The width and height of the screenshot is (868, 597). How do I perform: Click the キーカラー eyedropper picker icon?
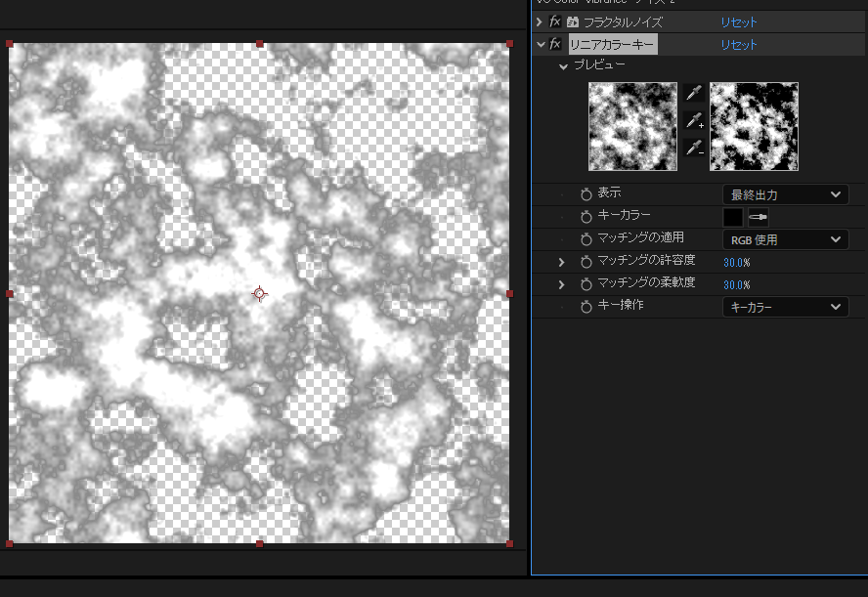pyautogui.click(x=759, y=217)
